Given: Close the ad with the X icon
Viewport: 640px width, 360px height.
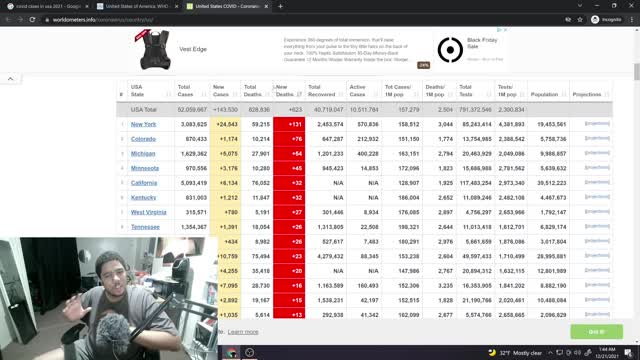Looking at the screenshot, I should coord(505,30).
